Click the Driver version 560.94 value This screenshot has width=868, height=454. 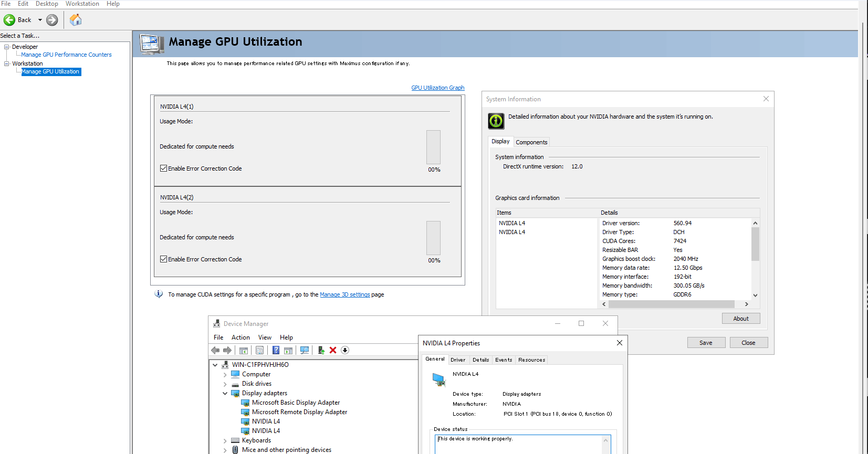[x=683, y=223]
